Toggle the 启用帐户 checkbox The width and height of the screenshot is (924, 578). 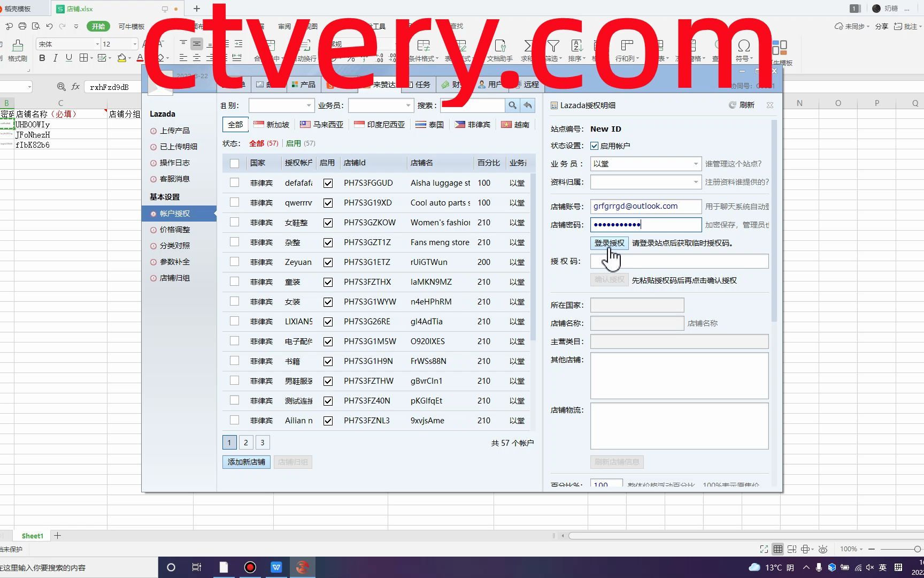(594, 146)
